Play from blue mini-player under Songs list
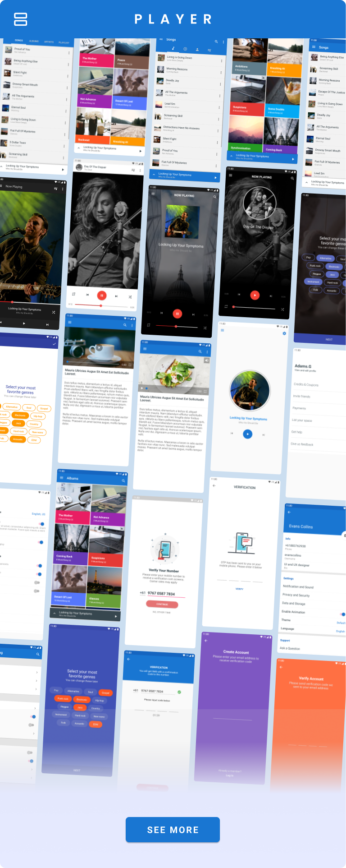The width and height of the screenshot is (346, 868). tap(215, 178)
